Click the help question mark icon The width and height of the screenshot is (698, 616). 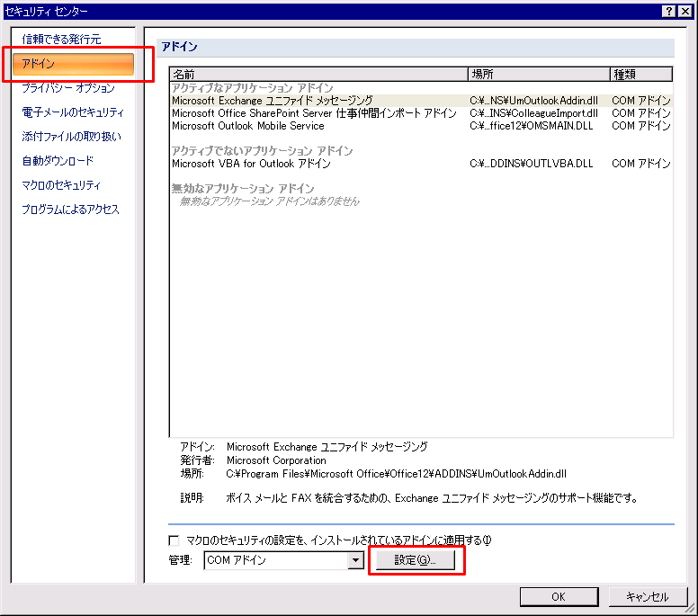[669, 11]
